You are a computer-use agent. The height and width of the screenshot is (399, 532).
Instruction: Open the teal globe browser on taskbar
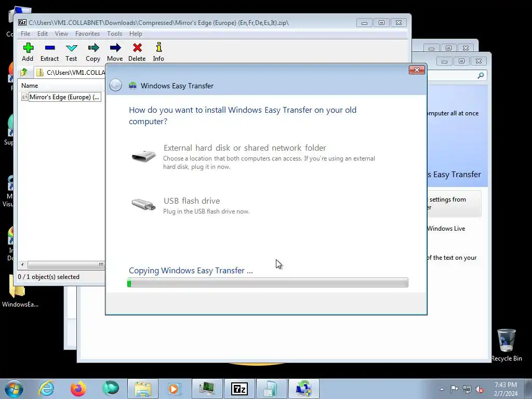pos(111,389)
